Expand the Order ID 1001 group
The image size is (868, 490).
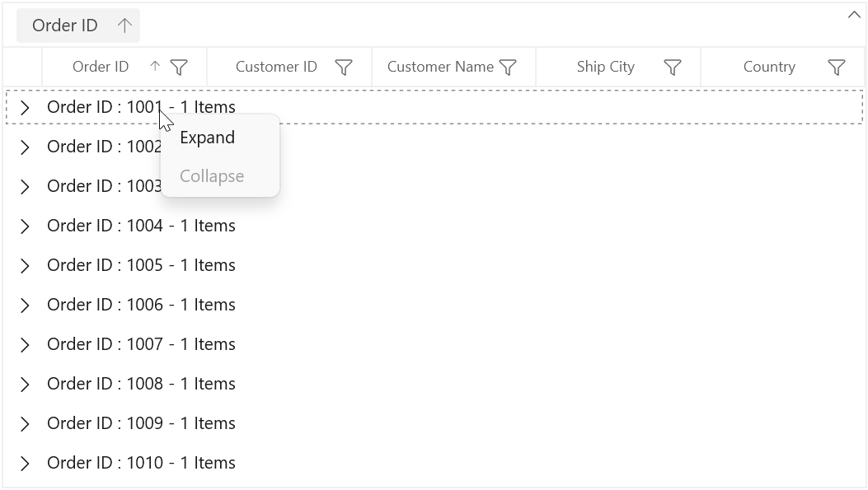(x=25, y=107)
